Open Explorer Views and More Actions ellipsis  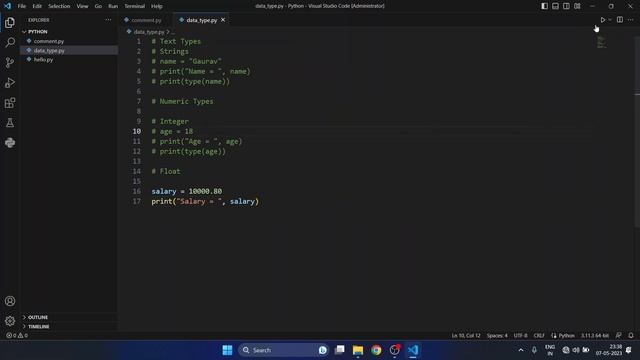[108, 20]
